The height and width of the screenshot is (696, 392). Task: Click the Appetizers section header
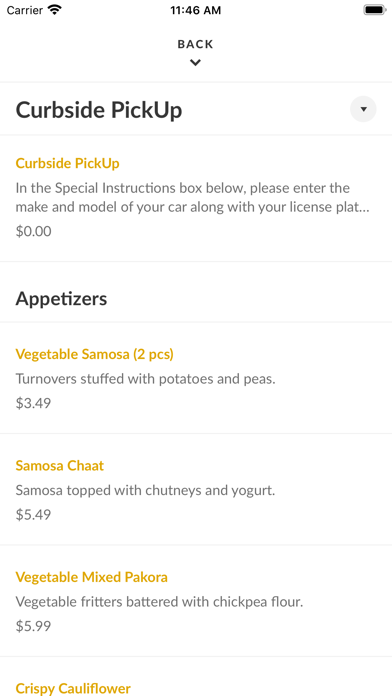click(61, 299)
